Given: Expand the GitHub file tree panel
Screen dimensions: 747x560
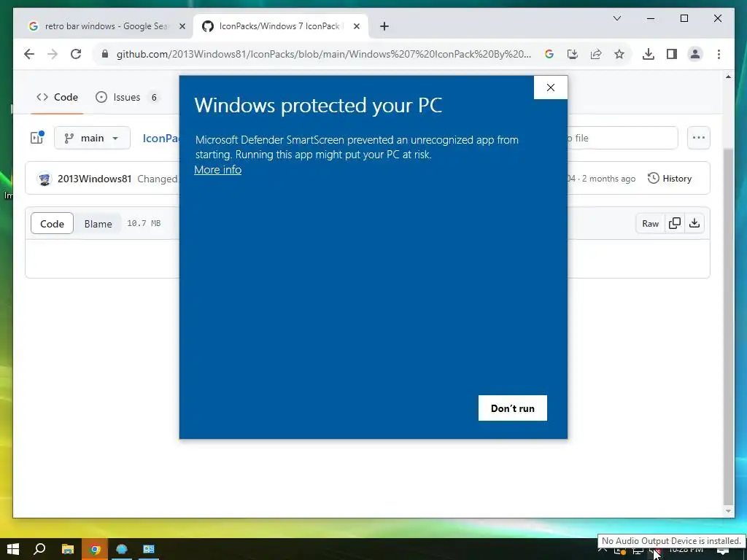Looking at the screenshot, I should click(36, 138).
